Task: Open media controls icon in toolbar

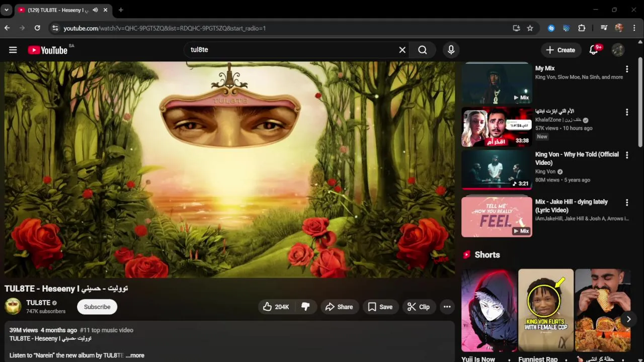Action: coord(604,28)
